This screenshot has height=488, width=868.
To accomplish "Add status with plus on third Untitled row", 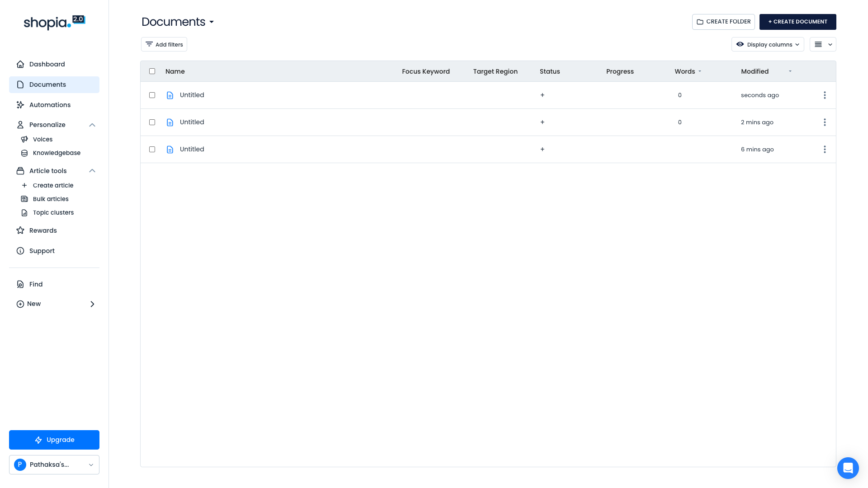I will pyautogui.click(x=542, y=150).
